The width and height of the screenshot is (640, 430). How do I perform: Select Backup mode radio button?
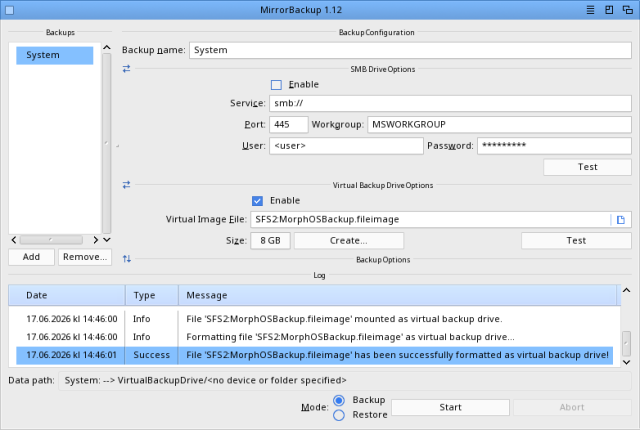(x=339, y=400)
